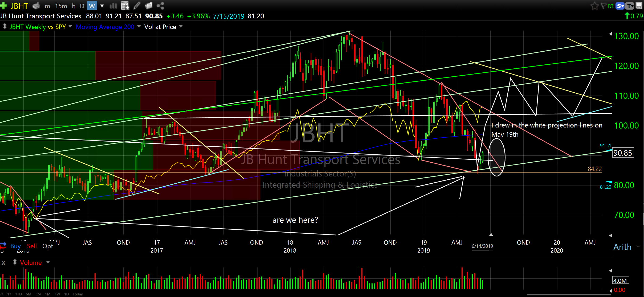Image resolution: width=644 pixels, height=297 pixels.
Task: Toggle Arith price scale mode
Action: [622, 247]
